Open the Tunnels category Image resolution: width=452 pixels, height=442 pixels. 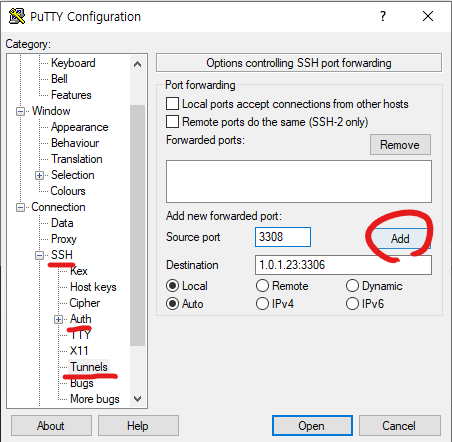click(89, 367)
